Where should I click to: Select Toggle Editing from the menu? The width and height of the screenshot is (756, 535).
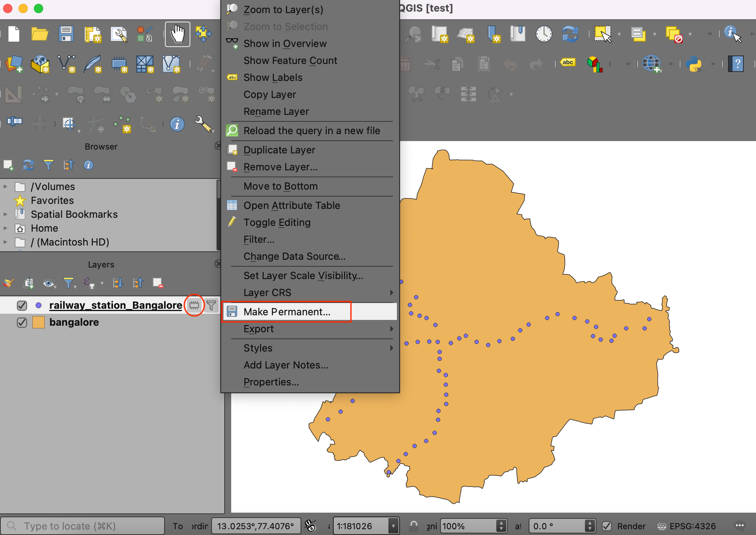coord(310,222)
